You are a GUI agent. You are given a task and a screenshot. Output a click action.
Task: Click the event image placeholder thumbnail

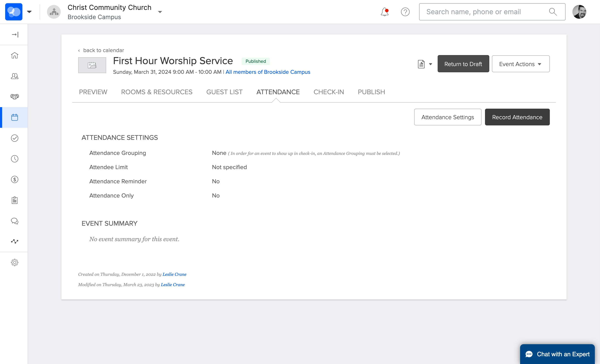pyautogui.click(x=92, y=65)
